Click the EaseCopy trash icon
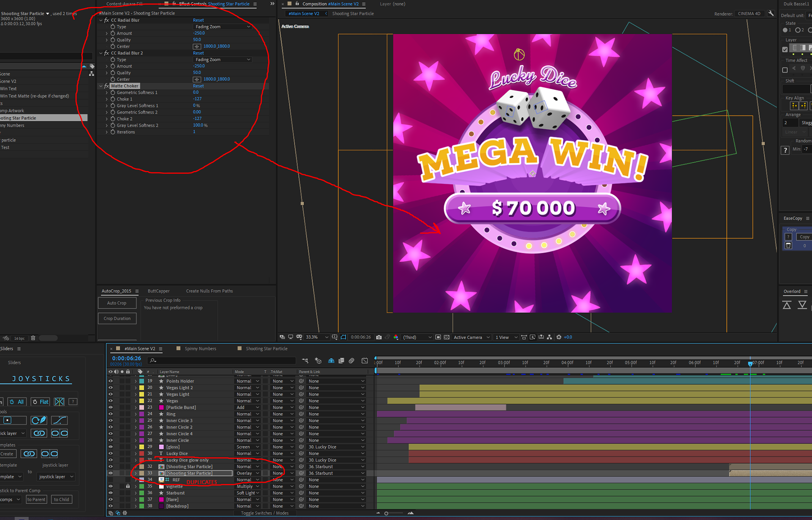The height and width of the screenshot is (520, 812). click(788, 246)
